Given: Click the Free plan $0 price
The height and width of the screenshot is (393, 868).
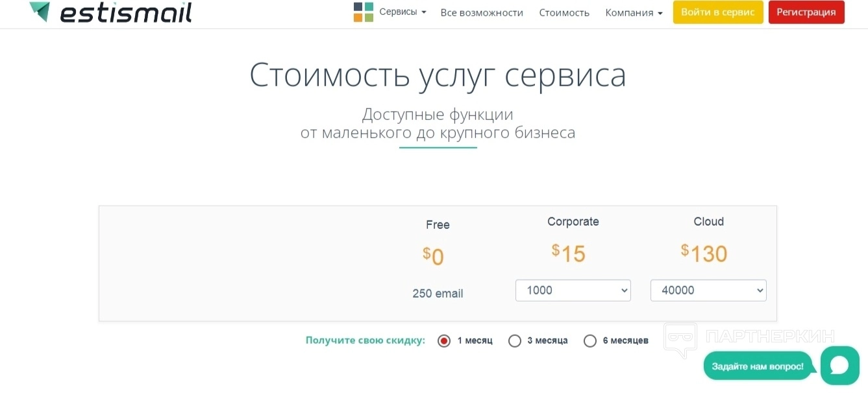Looking at the screenshot, I should click(434, 257).
